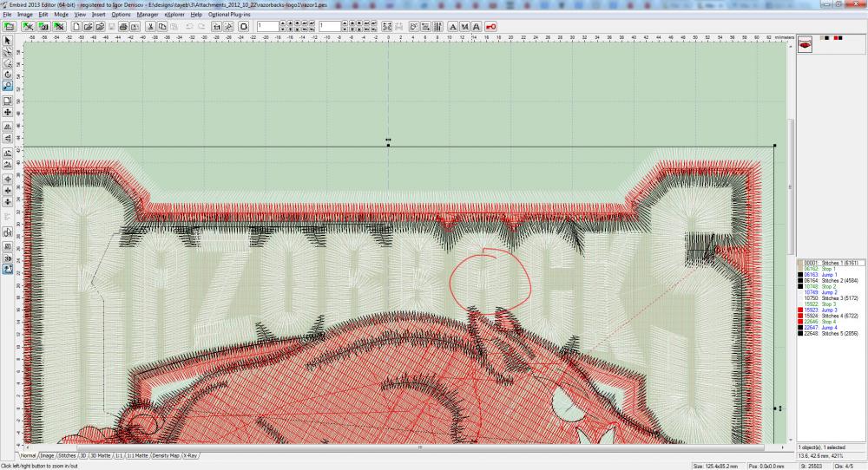
Task: Click the Copy icon in toolbar
Action: pos(162,27)
